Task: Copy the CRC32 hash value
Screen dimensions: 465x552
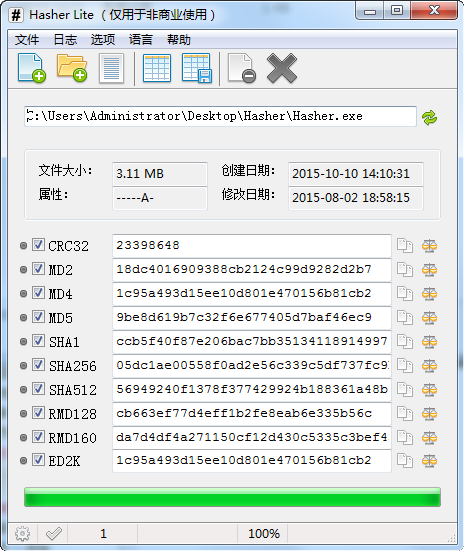Action: point(405,245)
